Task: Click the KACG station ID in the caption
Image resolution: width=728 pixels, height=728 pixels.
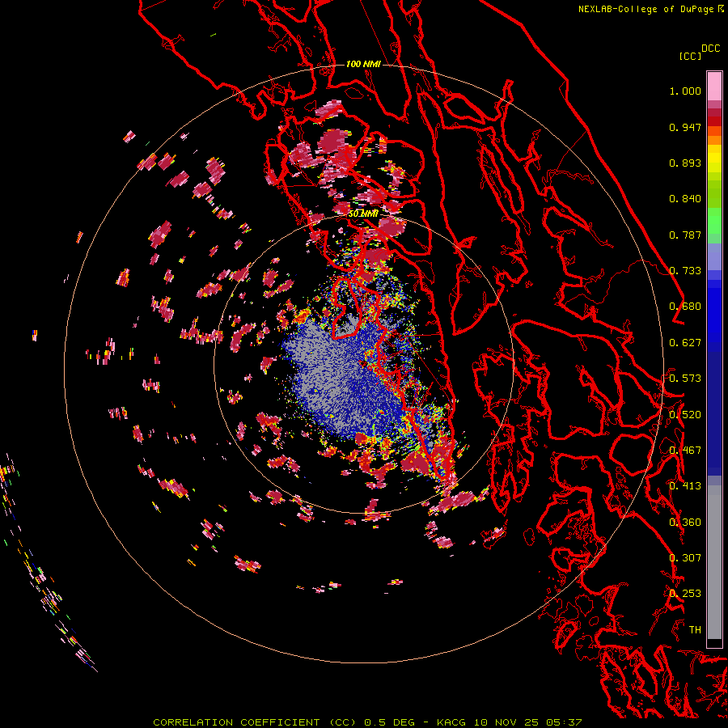Action: 451,722
